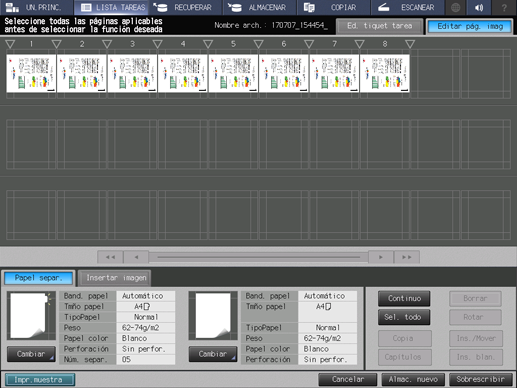Select page 7 thumbnail
517x388 pixels.
[x=334, y=73]
